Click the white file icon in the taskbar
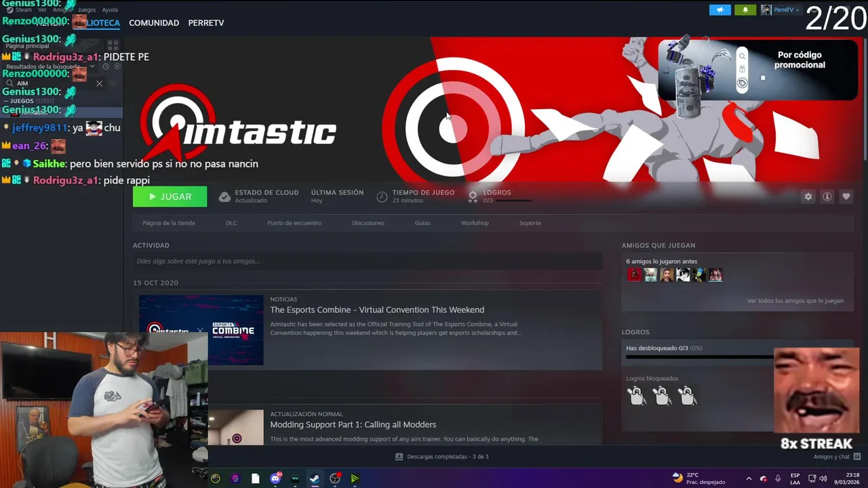Screen dimensions: 868x488 (x=255, y=479)
